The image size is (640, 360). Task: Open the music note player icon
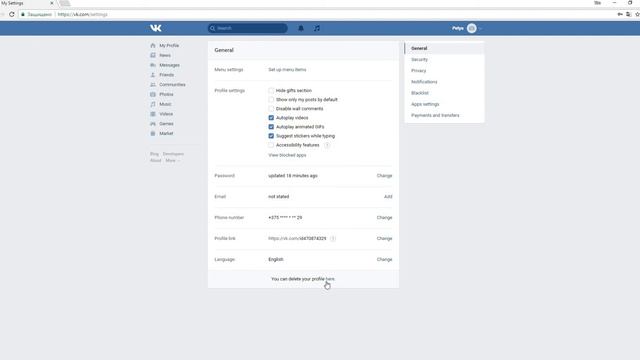(x=317, y=28)
